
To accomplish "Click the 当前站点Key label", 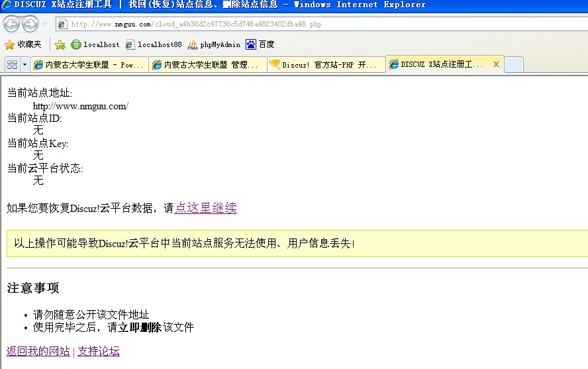I will 38,143.
